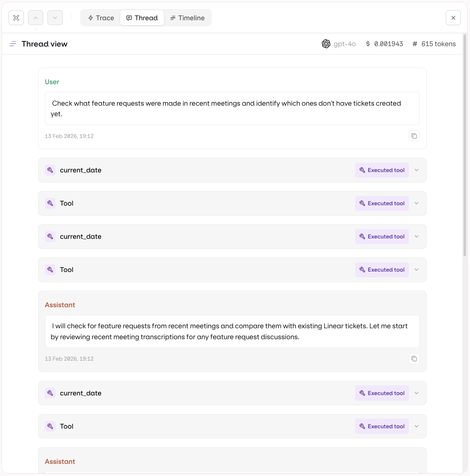
Task: Copy the first Assistant message
Action: tap(414, 359)
